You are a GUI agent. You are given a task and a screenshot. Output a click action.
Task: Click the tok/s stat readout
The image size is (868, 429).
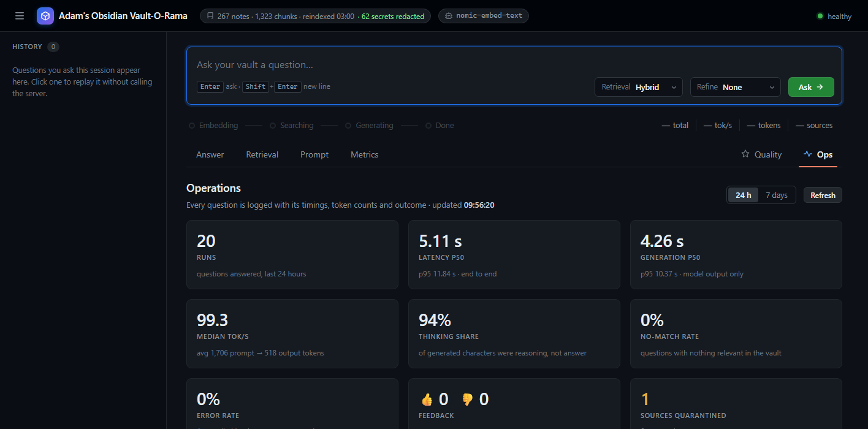[x=718, y=125]
